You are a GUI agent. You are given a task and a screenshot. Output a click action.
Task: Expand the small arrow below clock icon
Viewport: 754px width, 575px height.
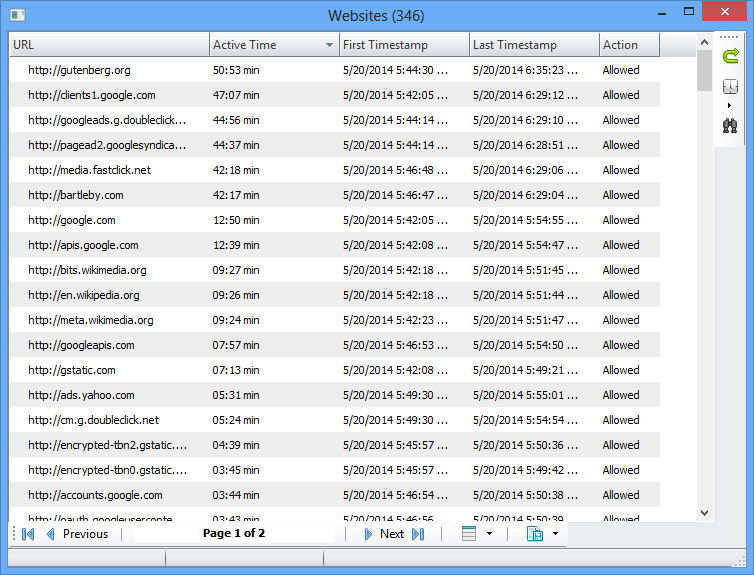[x=729, y=105]
